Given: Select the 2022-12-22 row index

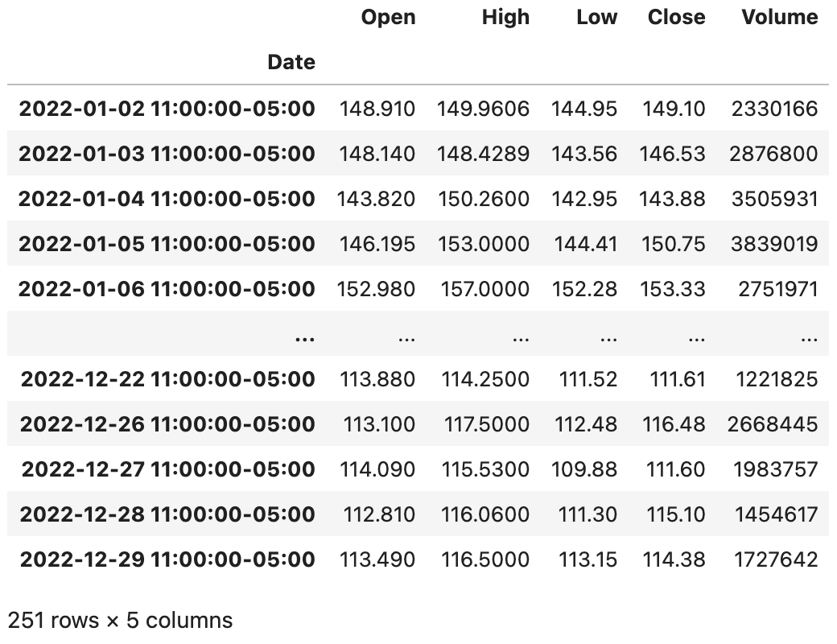Looking at the screenshot, I should point(168,379).
